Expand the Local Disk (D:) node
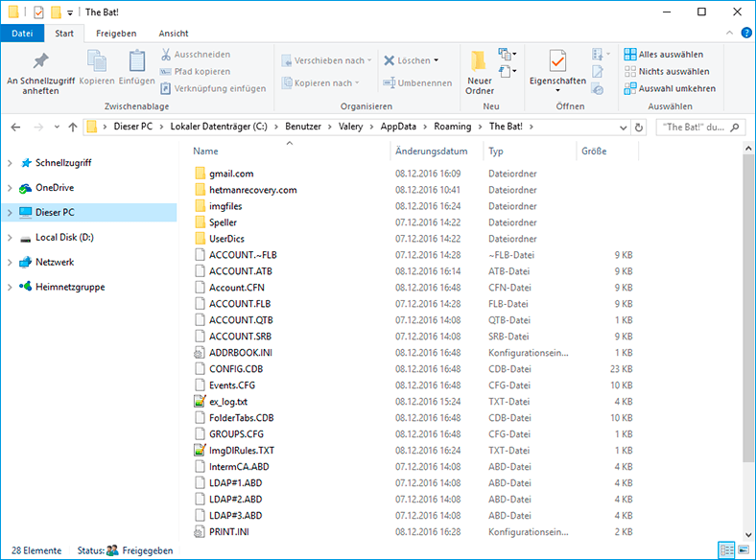 click(x=10, y=237)
